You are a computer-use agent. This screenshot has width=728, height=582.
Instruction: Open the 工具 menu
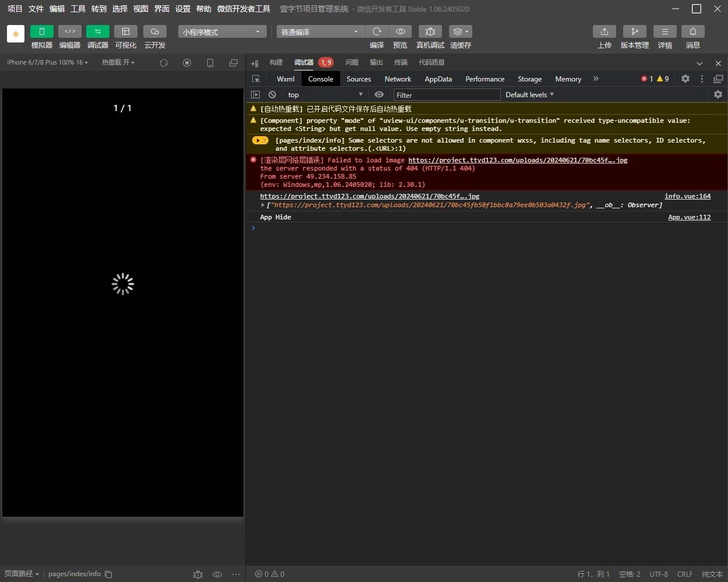pos(78,9)
